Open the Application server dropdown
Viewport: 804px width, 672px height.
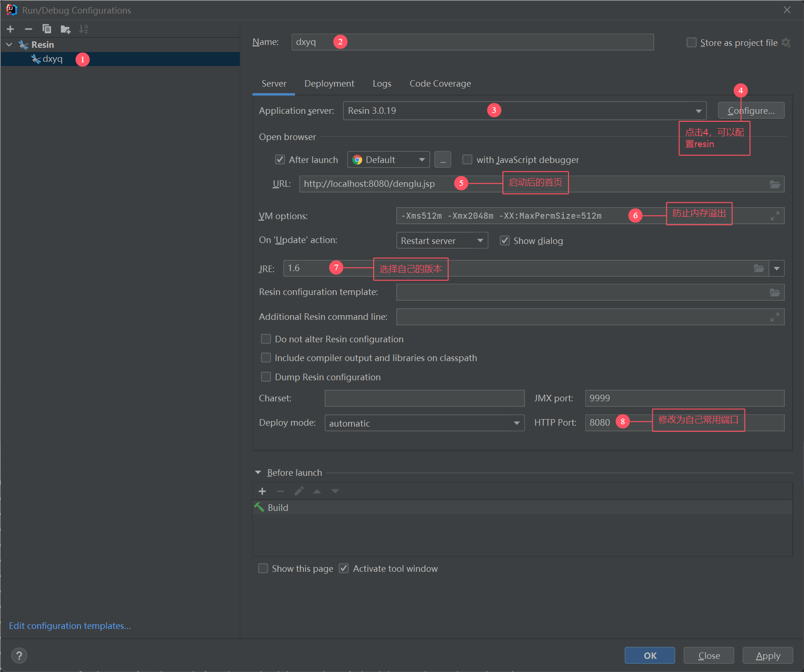(698, 111)
